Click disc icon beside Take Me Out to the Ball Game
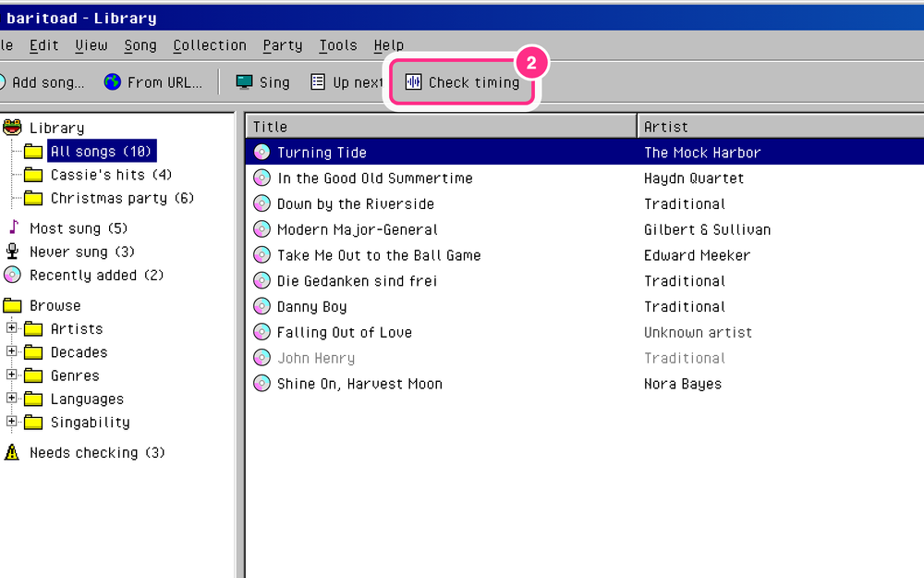 coord(261,255)
